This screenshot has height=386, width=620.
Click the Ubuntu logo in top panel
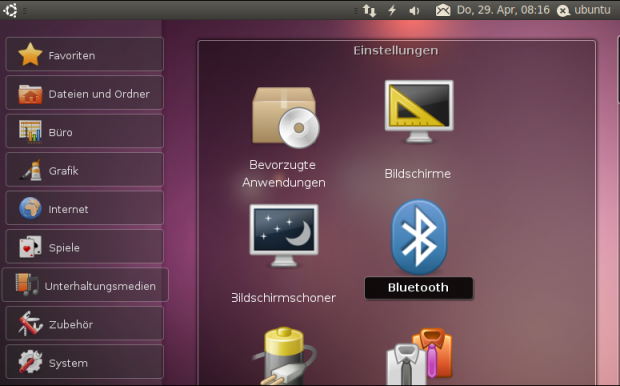[x=10, y=10]
